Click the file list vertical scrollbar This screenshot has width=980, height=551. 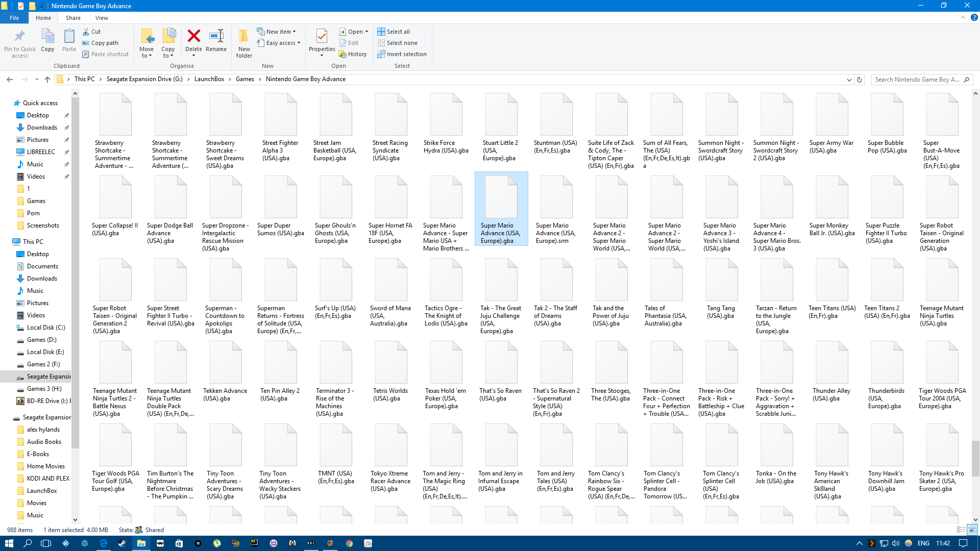(x=975, y=459)
